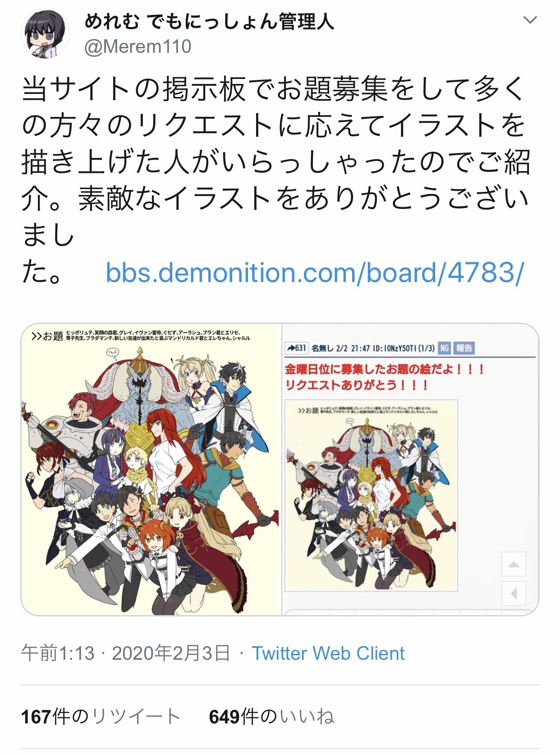Click the NG button in the post header
The height and width of the screenshot is (755, 560).
coord(444,348)
